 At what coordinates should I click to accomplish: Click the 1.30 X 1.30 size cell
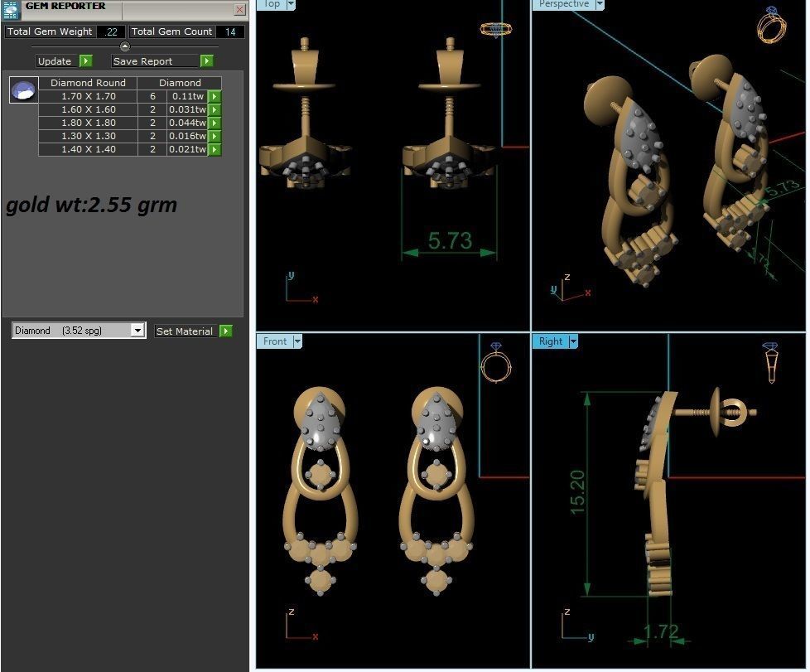tap(88, 136)
